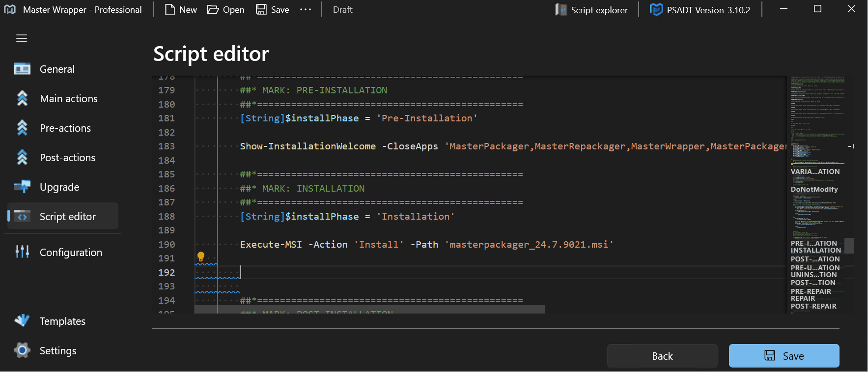This screenshot has width=868, height=372.
Task: Click the Save disk icon in top toolbar
Action: click(x=261, y=9)
